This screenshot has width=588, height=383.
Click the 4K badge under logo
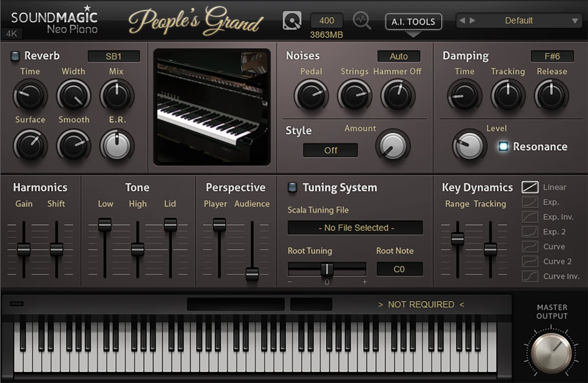point(11,34)
